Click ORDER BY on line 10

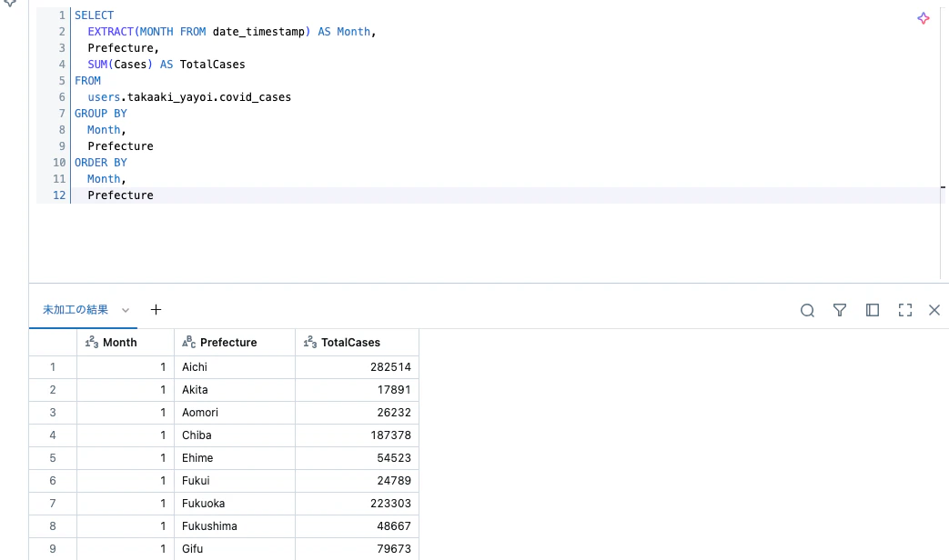pos(100,162)
